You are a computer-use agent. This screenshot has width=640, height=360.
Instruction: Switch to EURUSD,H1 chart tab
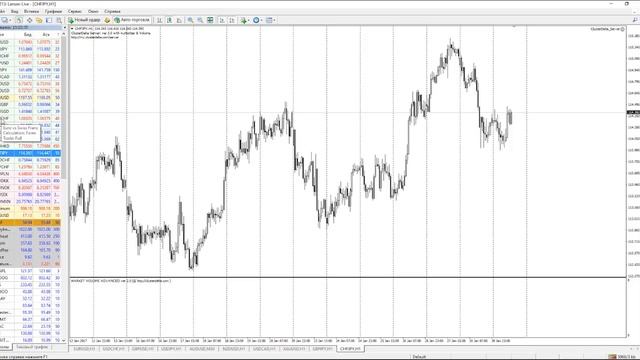84,349
